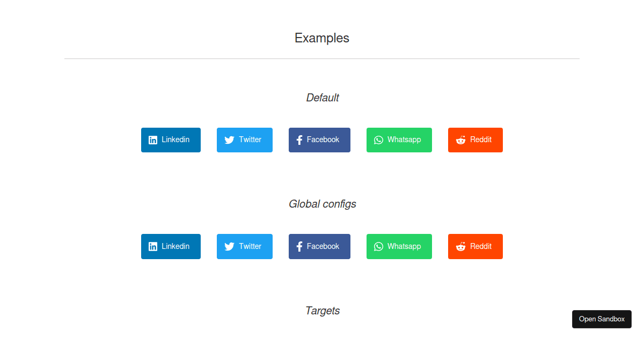This screenshot has width=644, height=338.
Task: Click the Facebook icon under Global configs
Action: pos(299,247)
